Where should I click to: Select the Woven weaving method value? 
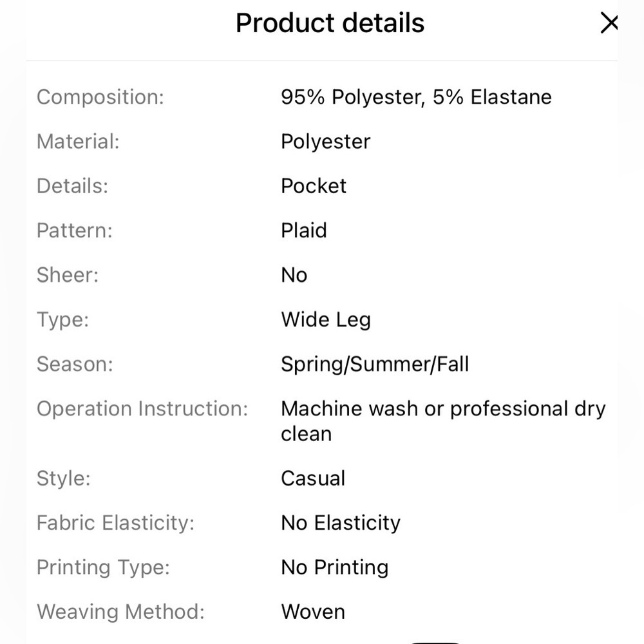coord(313,612)
